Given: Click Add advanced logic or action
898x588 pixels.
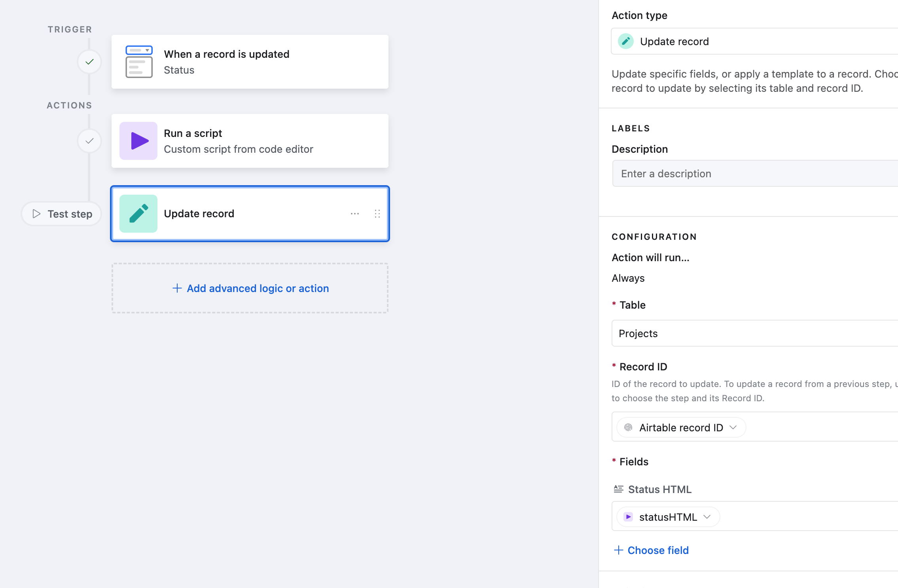Looking at the screenshot, I should pyautogui.click(x=250, y=288).
